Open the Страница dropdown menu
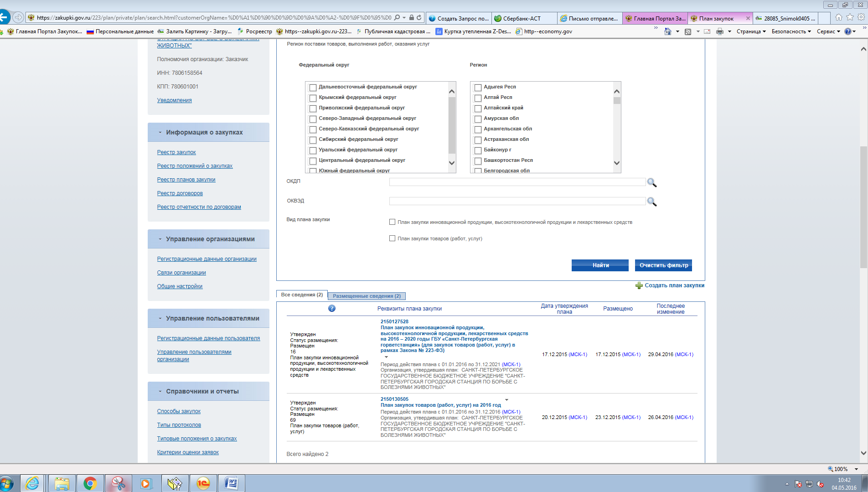The image size is (868, 492). (x=751, y=31)
